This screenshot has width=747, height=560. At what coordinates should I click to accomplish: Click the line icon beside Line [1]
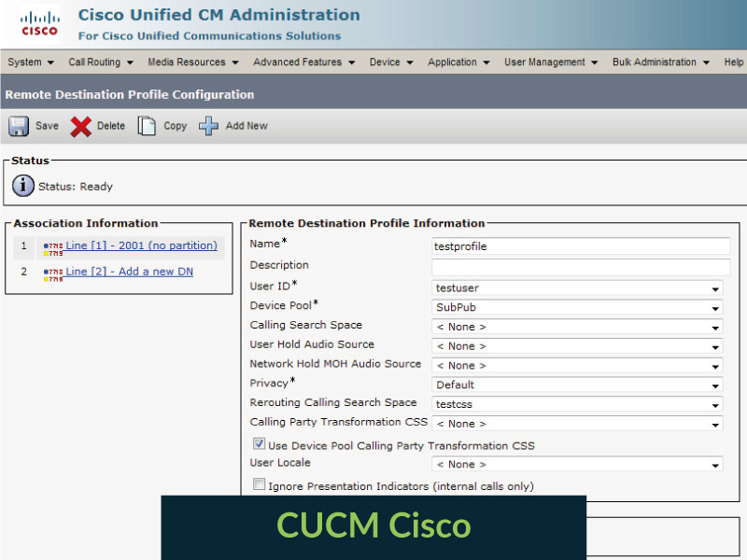click(x=53, y=248)
